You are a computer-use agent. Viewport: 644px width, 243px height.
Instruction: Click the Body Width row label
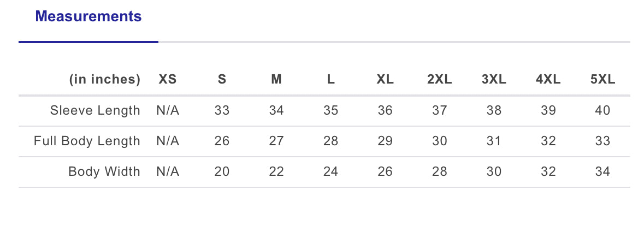(104, 172)
